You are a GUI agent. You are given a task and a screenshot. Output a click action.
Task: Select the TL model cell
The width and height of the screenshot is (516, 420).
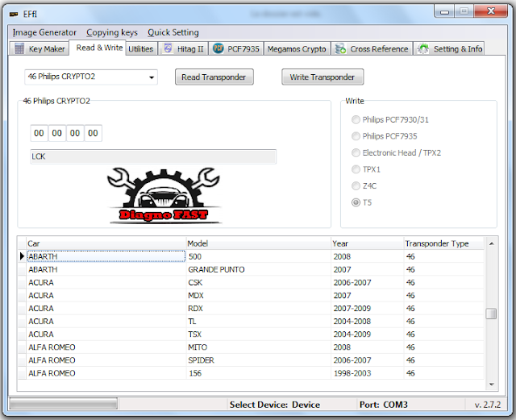click(258, 322)
